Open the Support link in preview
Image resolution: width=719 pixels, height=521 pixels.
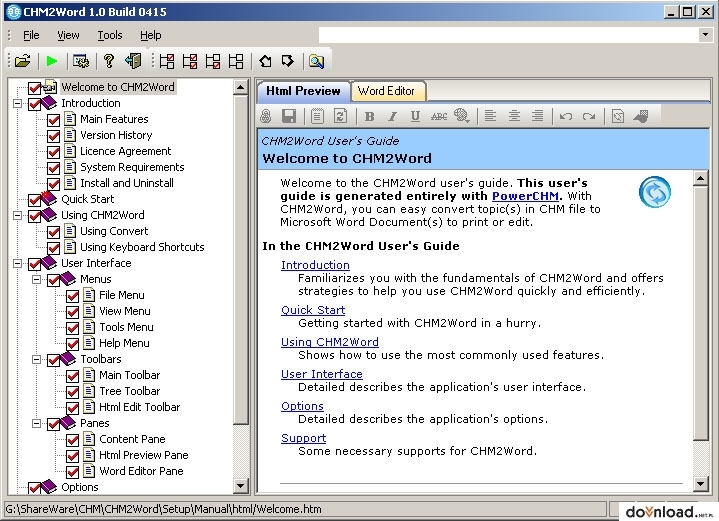pos(304,438)
